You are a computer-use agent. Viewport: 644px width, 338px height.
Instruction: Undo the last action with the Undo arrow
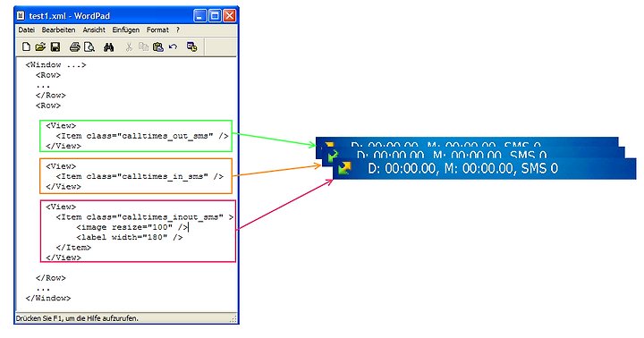point(173,46)
